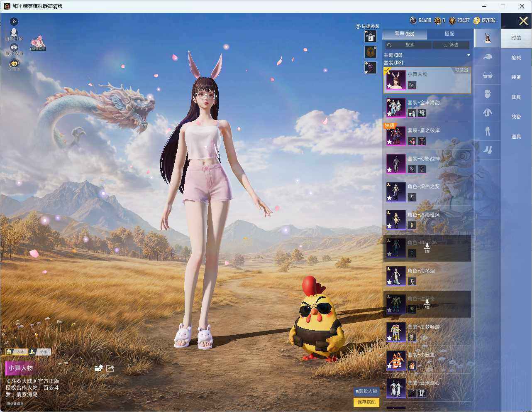Select the 小舞人物 outfit thumbnail
532x412 pixels.
tap(396, 80)
